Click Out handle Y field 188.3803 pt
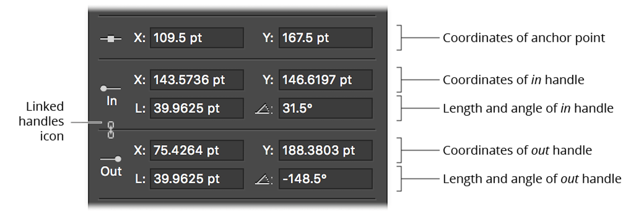The height and width of the screenshot is (214, 644). pyautogui.click(x=325, y=151)
